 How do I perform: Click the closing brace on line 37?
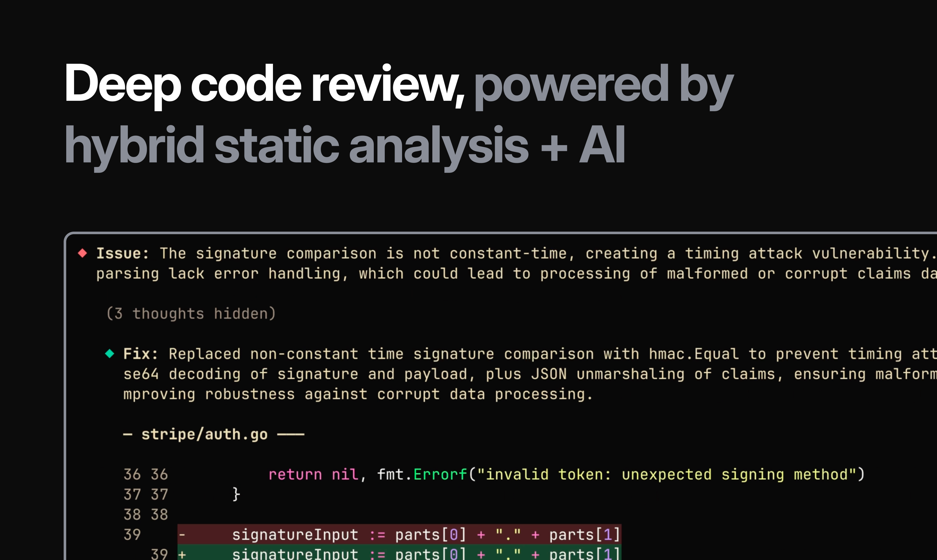pos(236,494)
